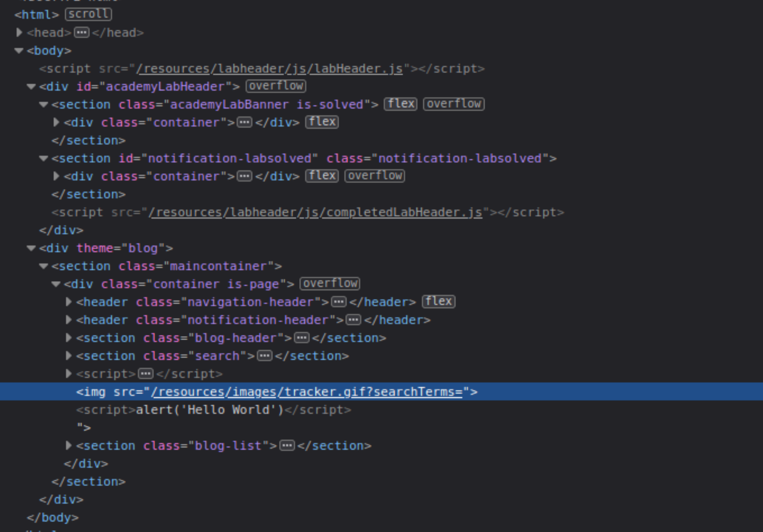Click the "navigation-header" class attribute value
Viewport: 763px width, 532px height.
pyautogui.click(x=251, y=302)
